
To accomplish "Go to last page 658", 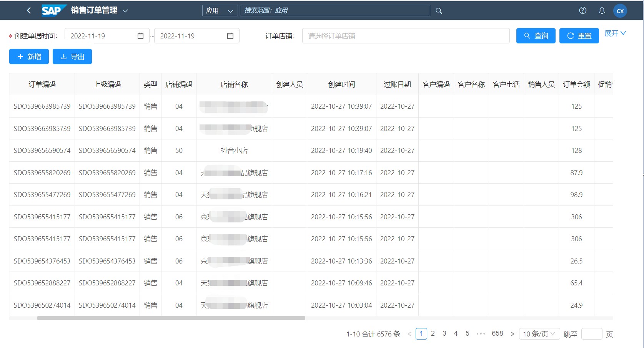I will tap(498, 333).
